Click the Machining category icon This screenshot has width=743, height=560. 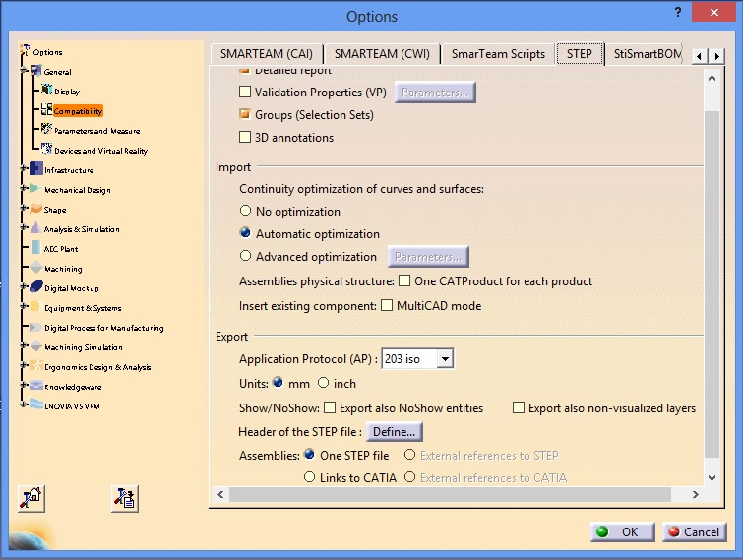pos(36,268)
